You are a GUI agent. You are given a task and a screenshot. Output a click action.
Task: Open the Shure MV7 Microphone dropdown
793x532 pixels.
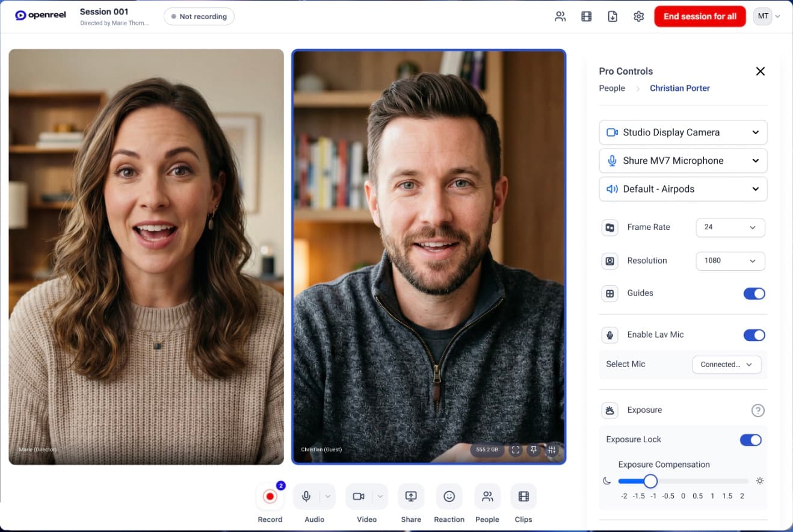[x=683, y=161]
